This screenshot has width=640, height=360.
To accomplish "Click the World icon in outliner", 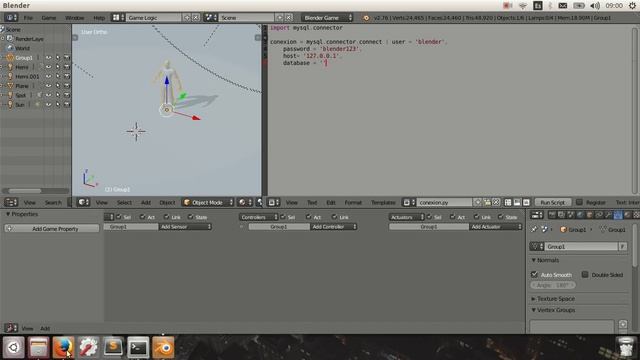I will tap(10, 48).
